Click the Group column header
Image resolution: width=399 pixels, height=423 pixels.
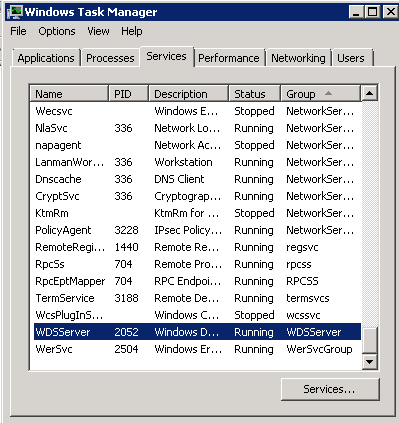click(x=321, y=94)
